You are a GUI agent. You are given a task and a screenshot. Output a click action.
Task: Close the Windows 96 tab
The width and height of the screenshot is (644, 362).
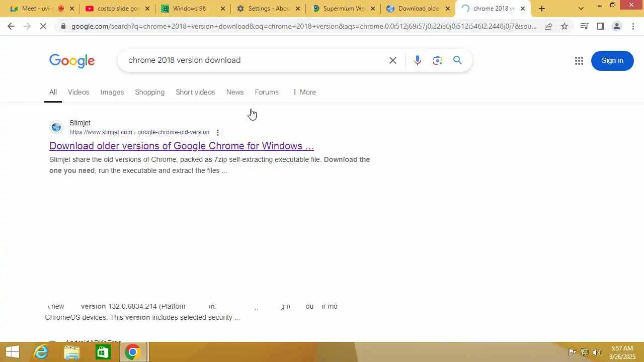point(223,9)
